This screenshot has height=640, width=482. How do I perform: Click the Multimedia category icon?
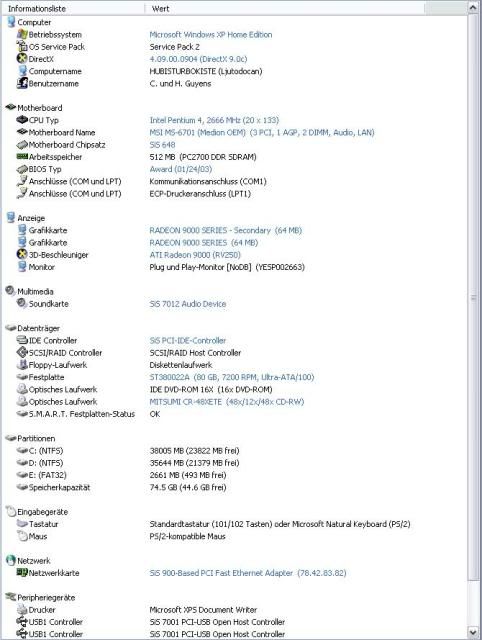coord(11,291)
